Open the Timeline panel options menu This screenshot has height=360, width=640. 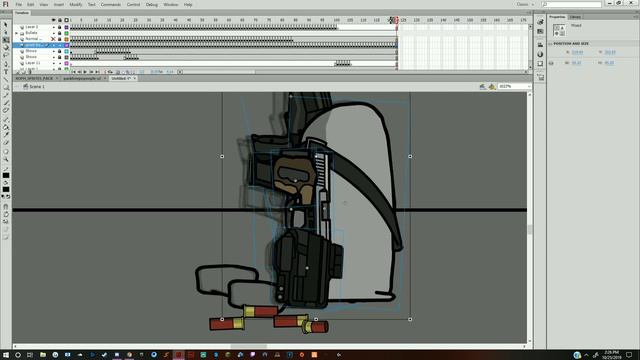529,13
